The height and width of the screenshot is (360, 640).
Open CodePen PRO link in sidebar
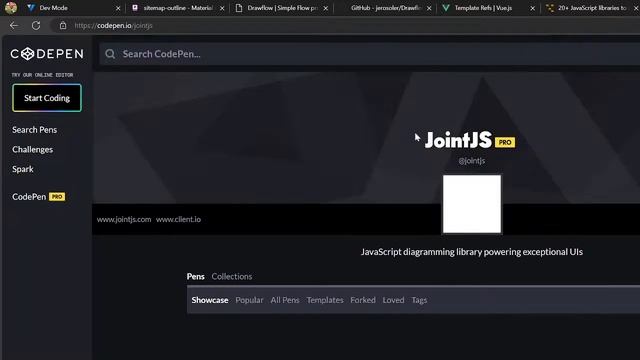pyautogui.click(x=38, y=197)
